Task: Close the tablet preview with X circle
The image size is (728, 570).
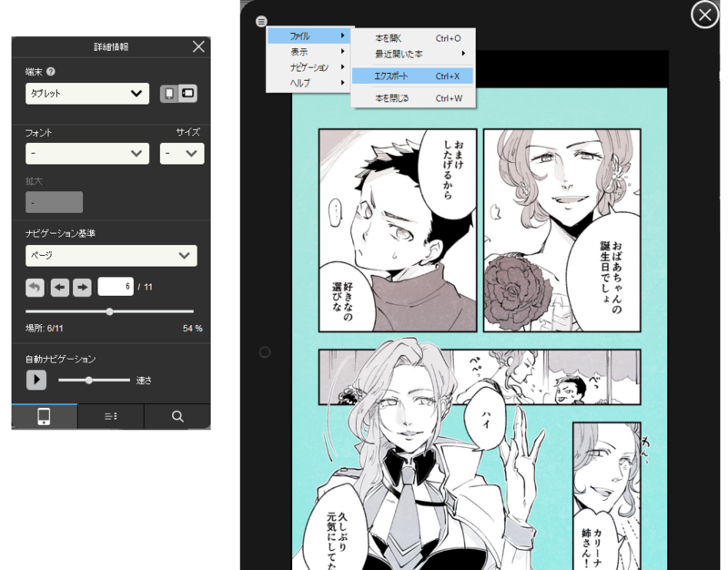Action: tap(704, 15)
